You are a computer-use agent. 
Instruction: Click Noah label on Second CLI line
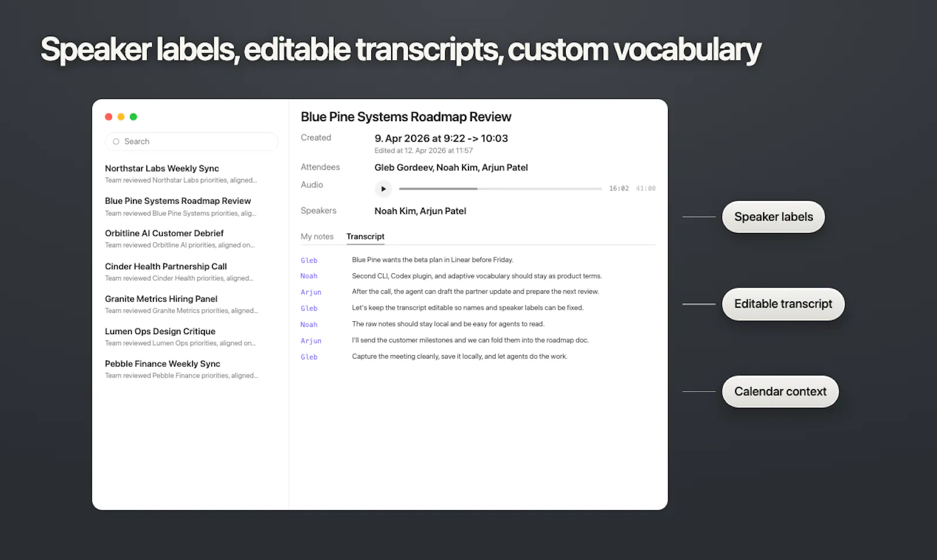pos(309,276)
